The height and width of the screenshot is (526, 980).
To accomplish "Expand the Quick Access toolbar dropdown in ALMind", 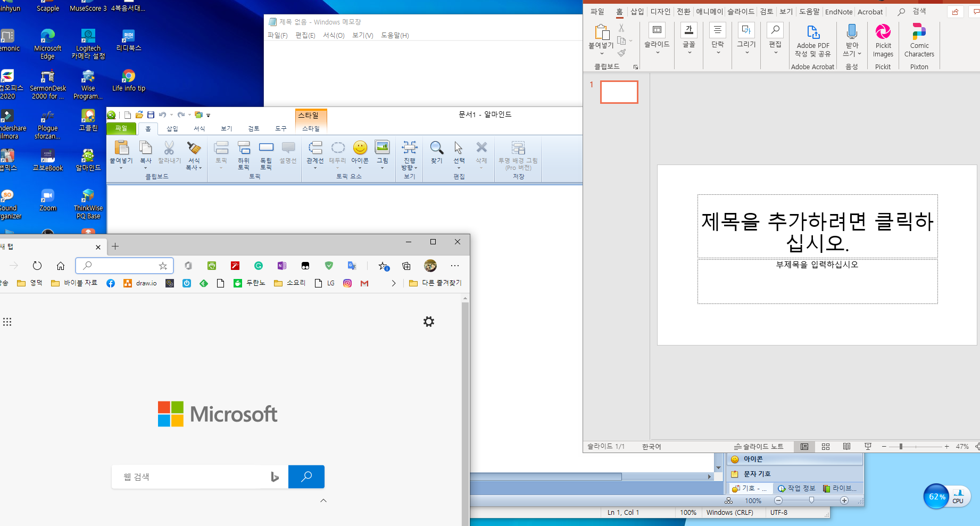I will [x=209, y=115].
